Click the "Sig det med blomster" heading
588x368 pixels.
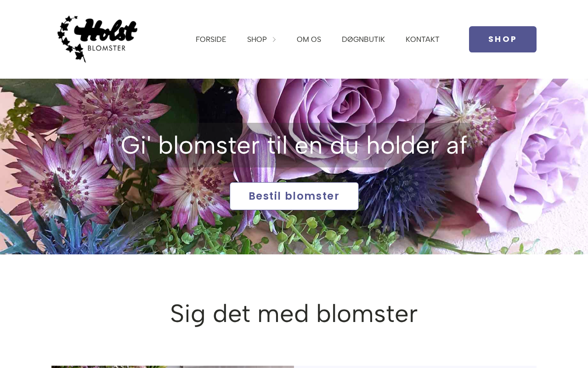[x=294, y=313]
